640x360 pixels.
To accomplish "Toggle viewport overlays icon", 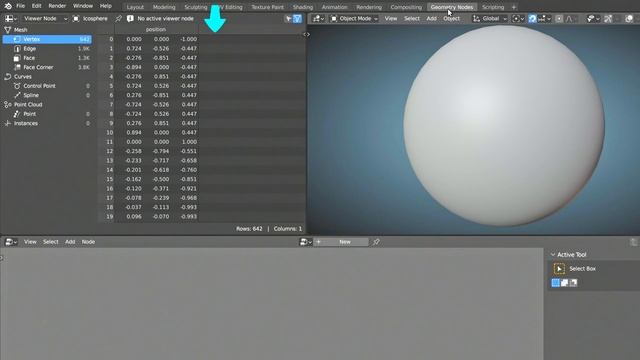I will tap(629, 18).
